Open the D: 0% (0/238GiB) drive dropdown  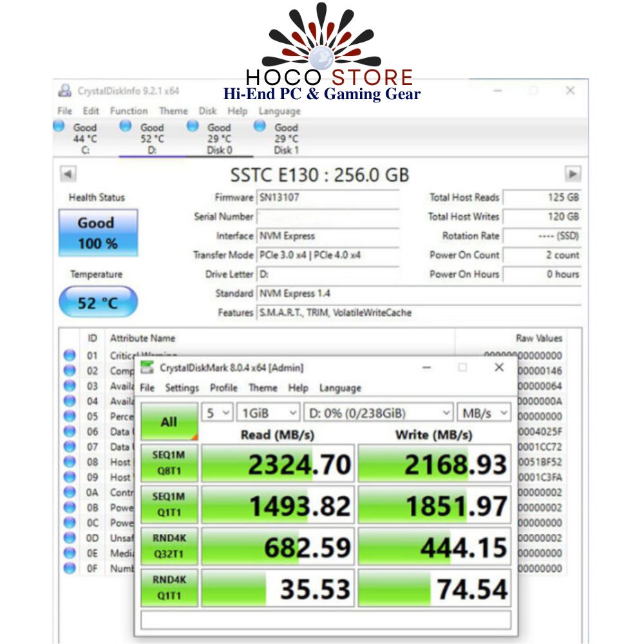coord(378,413)
